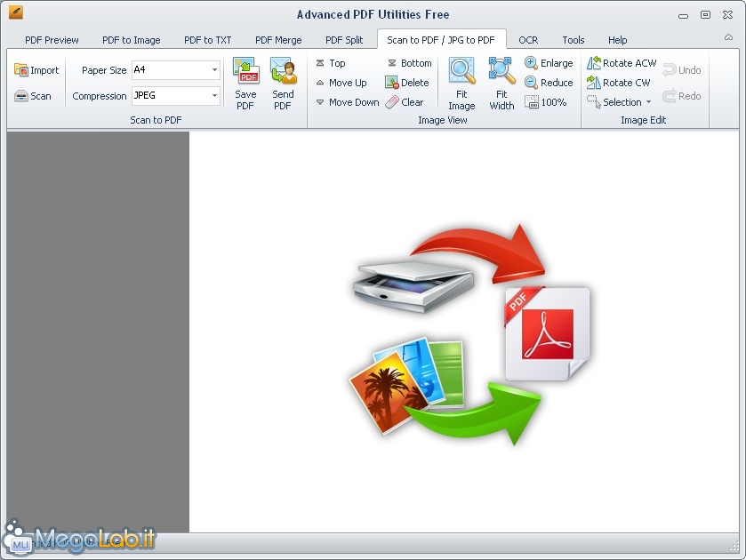
Task: Click Move Up arrow
Action: click(x=320, y=83)
